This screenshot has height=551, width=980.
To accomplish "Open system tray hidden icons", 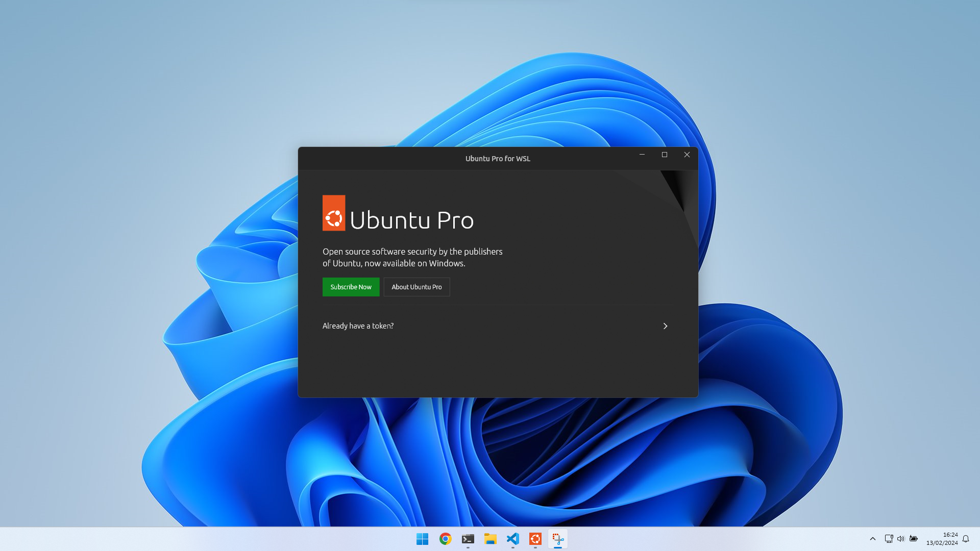I will [872, 538].
